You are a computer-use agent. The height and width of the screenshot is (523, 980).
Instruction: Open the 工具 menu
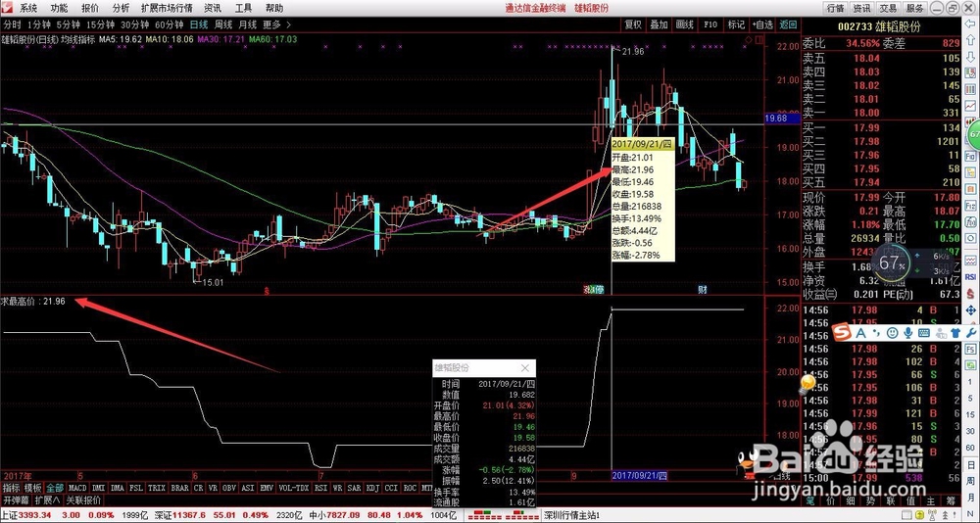243,8
